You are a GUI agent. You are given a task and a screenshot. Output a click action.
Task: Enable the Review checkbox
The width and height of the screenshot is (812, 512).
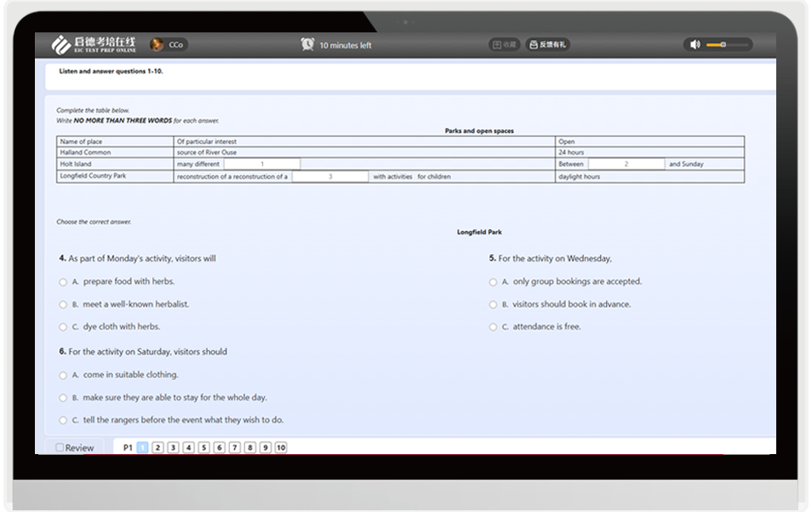click(60, 447)
